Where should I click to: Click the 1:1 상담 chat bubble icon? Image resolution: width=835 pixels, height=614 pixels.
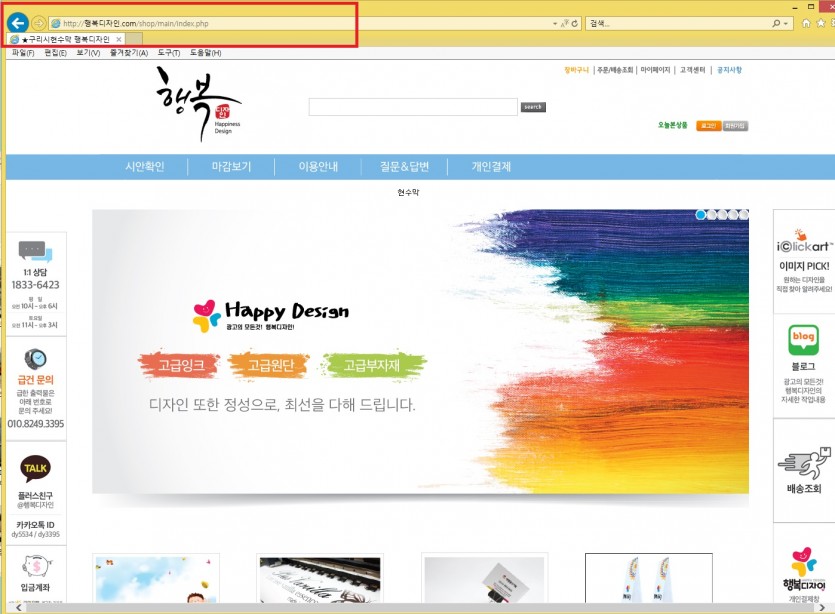[35, 250]
